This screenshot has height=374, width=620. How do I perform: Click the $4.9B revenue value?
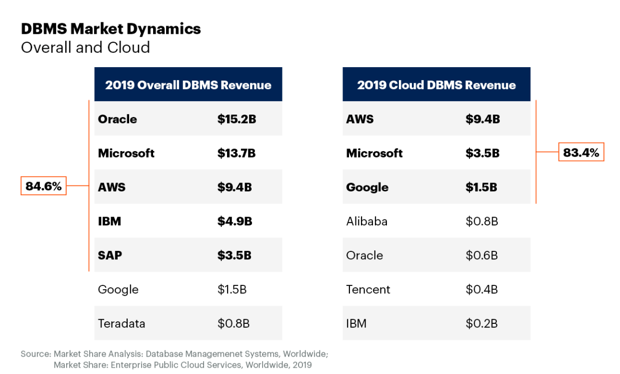[x=234, y=221]
